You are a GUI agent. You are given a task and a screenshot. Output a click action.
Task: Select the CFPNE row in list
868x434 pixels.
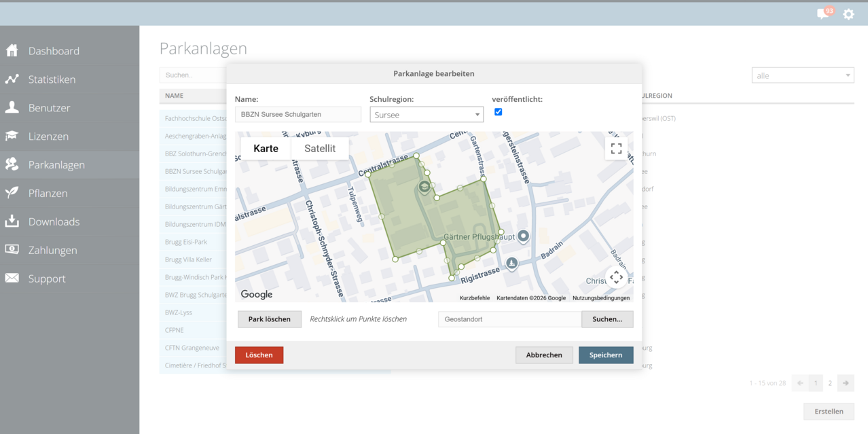click(194, 330)
